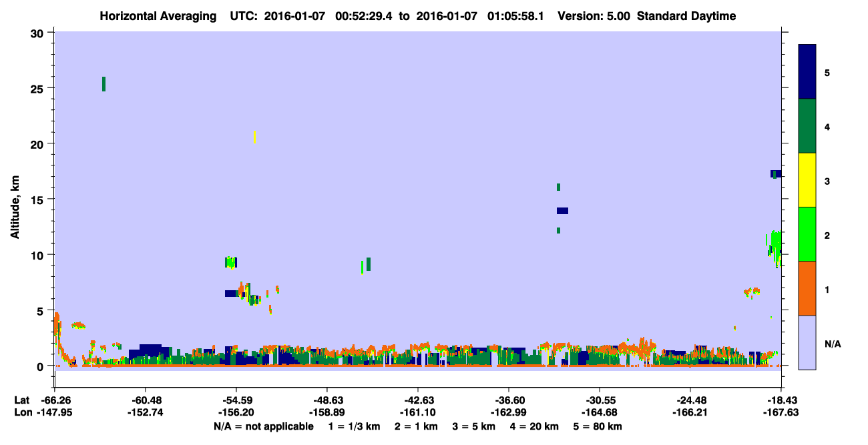The width and height of the screenshot is (868, 445).
Task: Click the longitude value '-156.20'
Action: click(x=236, y=412)
